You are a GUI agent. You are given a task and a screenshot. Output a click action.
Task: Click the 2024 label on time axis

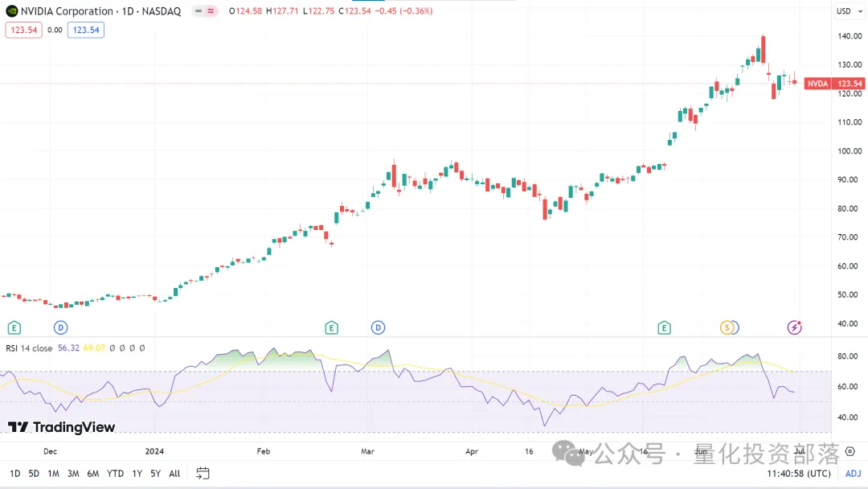tap(154, 451)
